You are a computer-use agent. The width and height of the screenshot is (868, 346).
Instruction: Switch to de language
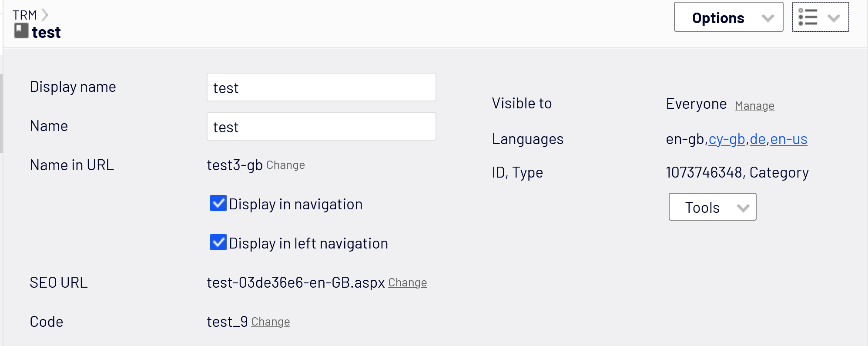coord(757,139)
